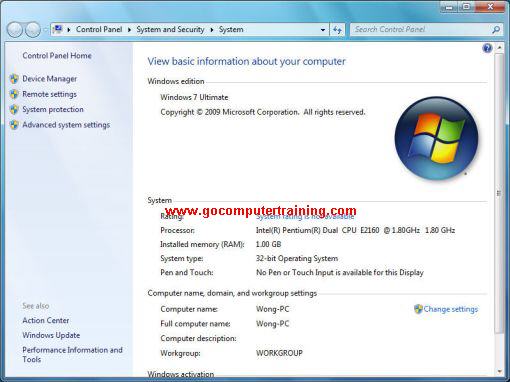Open Advanced system settings link
The height and width of the screenshot is (382, 510).
click(x=66, y=125)
